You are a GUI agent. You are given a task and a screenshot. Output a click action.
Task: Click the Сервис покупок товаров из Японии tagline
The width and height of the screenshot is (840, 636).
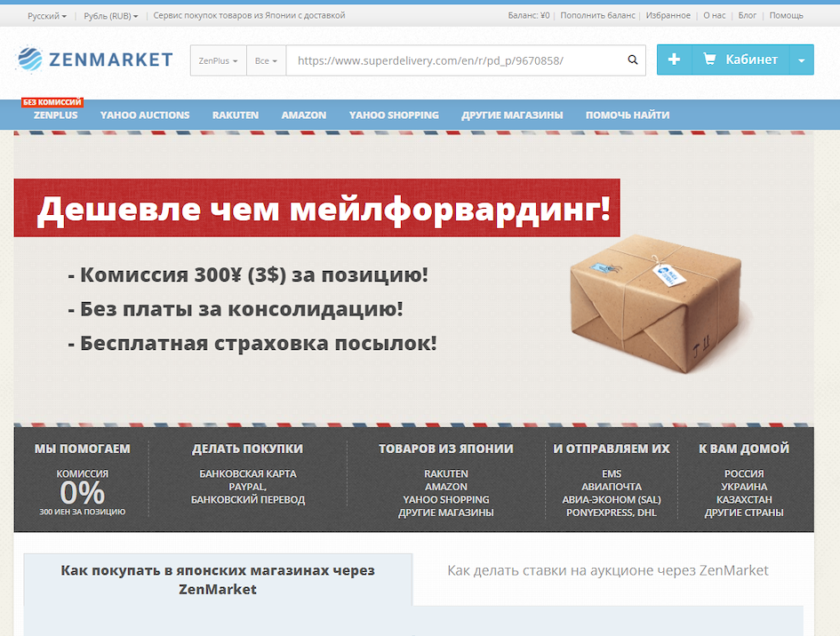coord(249,15)
